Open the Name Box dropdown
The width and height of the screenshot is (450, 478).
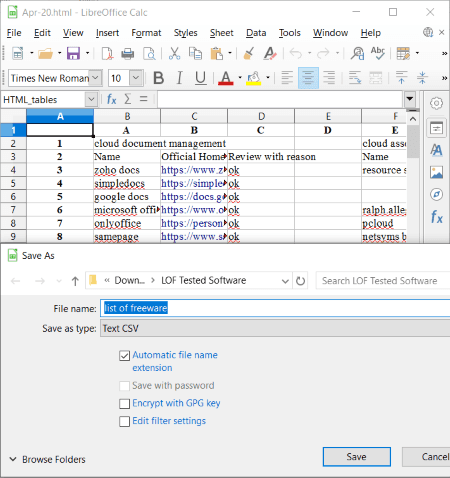pyautogui.click(x=91, y=99)
